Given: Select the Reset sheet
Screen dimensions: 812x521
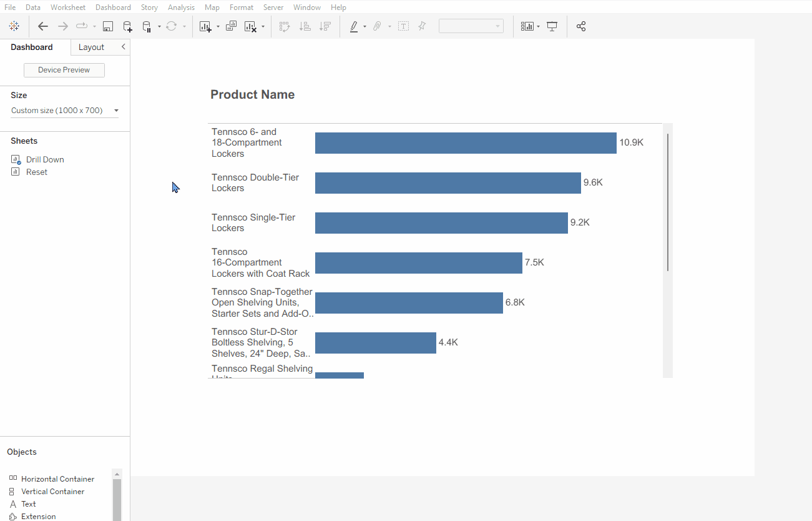Looking at the screenshot, I should point(37,172).
